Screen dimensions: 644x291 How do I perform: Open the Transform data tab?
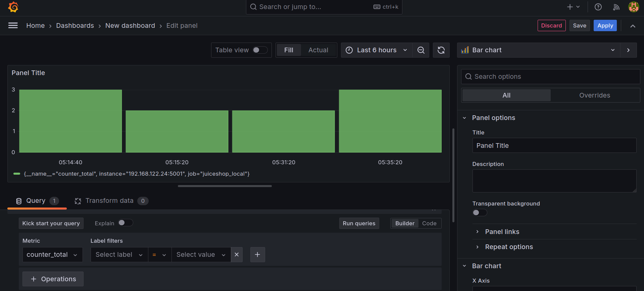(x=111, y=200)
